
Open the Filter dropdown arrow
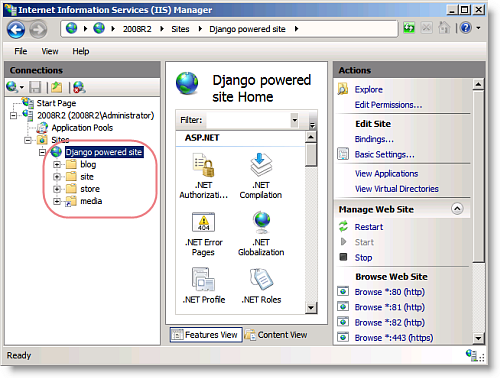[294, 120]
